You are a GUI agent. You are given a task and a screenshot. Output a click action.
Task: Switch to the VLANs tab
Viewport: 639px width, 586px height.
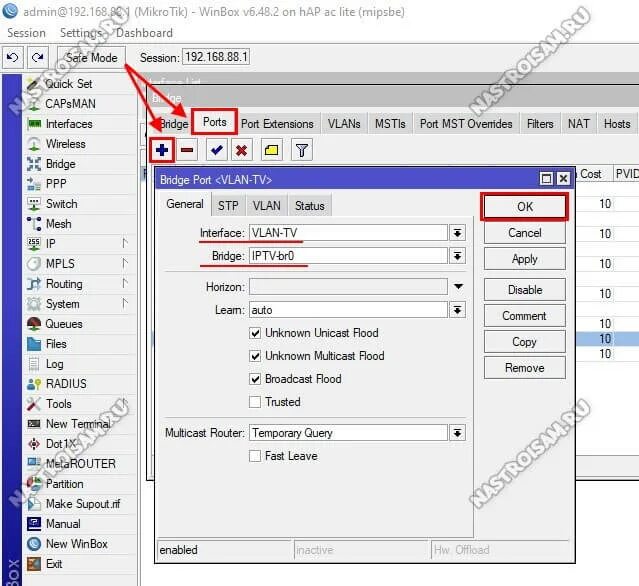344,124
